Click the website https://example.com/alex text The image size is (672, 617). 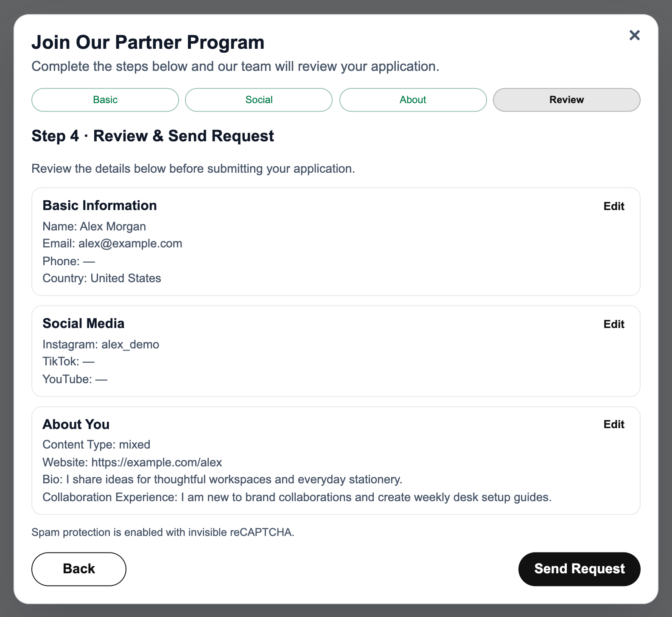coord(157,462)
